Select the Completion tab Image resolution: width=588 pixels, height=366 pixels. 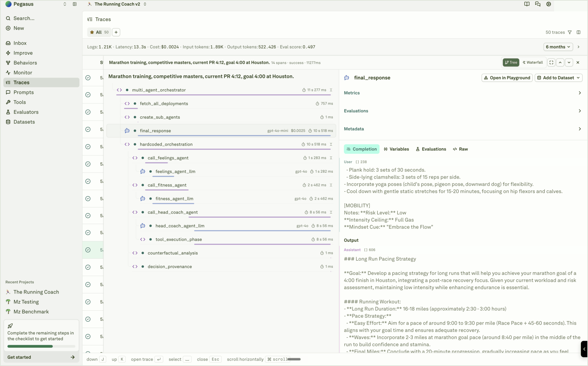[361, 149]
